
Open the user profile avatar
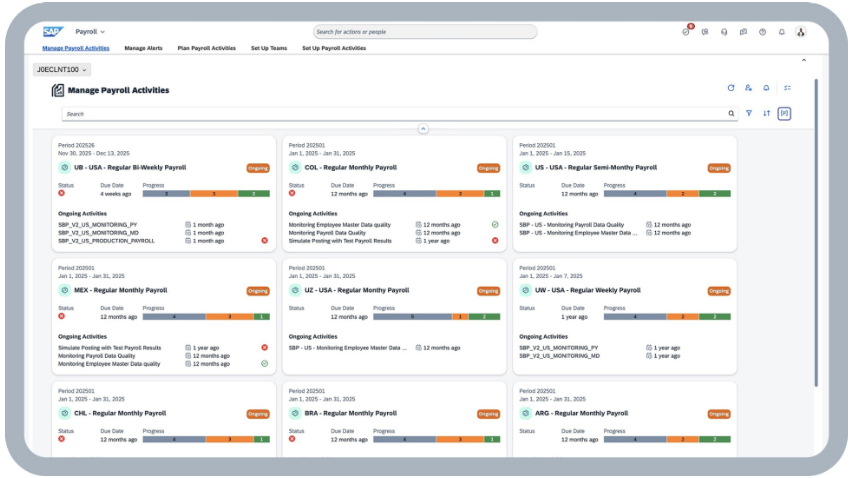pyautogui.click(x=800, y=32)
